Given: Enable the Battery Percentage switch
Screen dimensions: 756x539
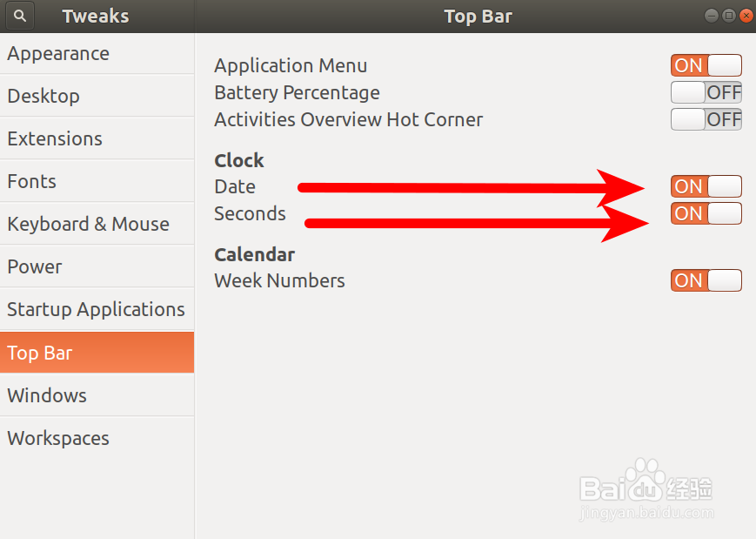Looking at the screenshot, I should (x=706, y=92).
